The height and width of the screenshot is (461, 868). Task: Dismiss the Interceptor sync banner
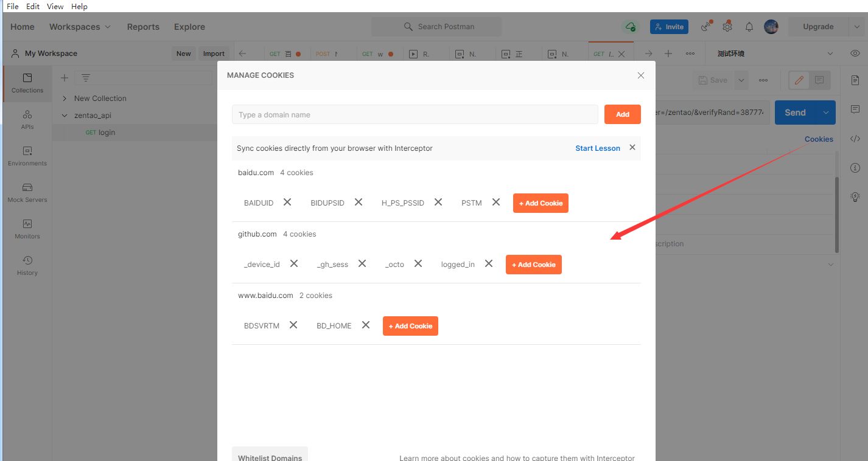coord(632,147)
